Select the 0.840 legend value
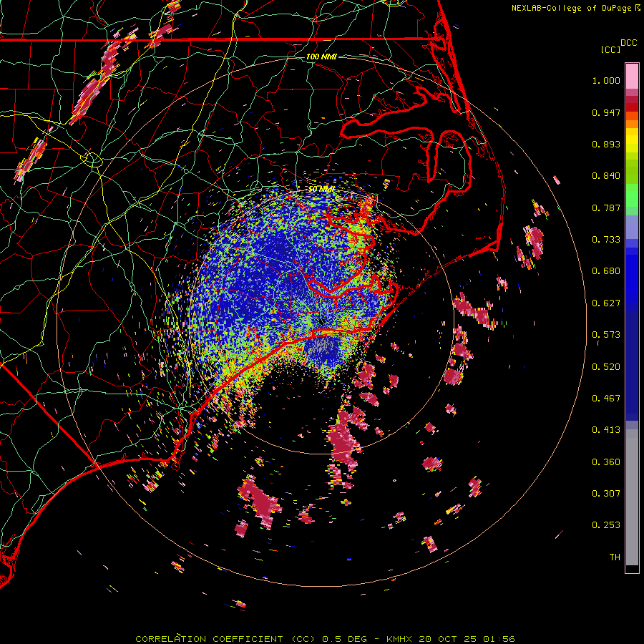This screenshot has height=644, width=644. (606, 176)
